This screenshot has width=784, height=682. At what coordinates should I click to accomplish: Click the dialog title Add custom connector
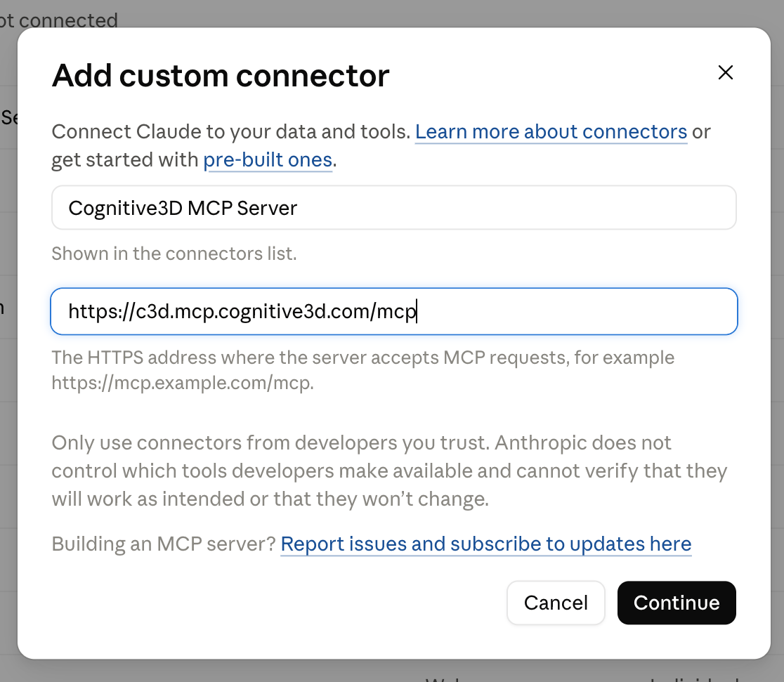tap(221, 76)
